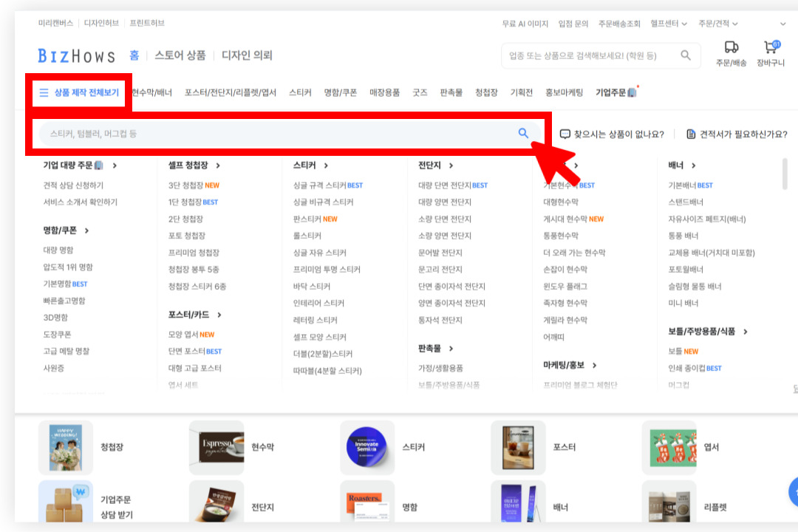Click the magnifier icon in top search bar
Screen dimensions: 798x532
point(686,55)
